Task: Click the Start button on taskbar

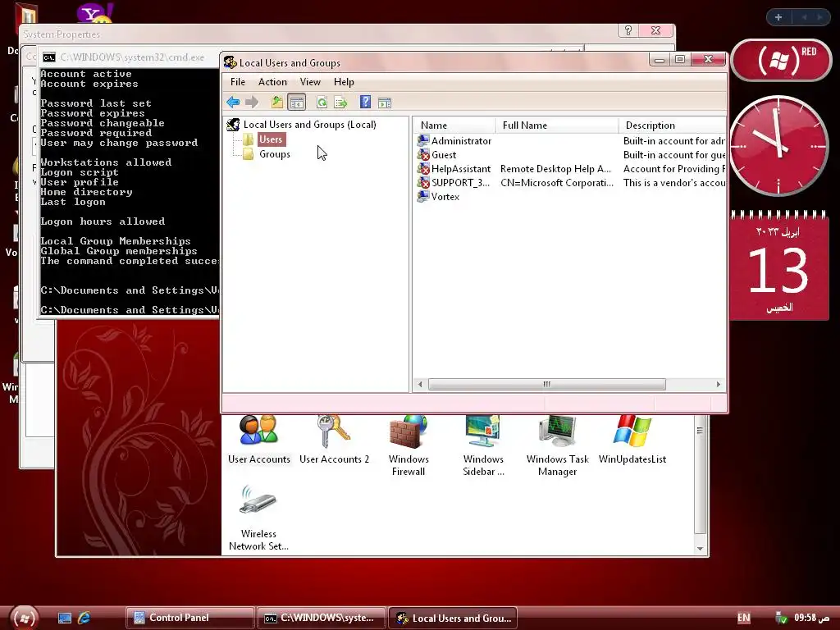Action: pos(24,618)
